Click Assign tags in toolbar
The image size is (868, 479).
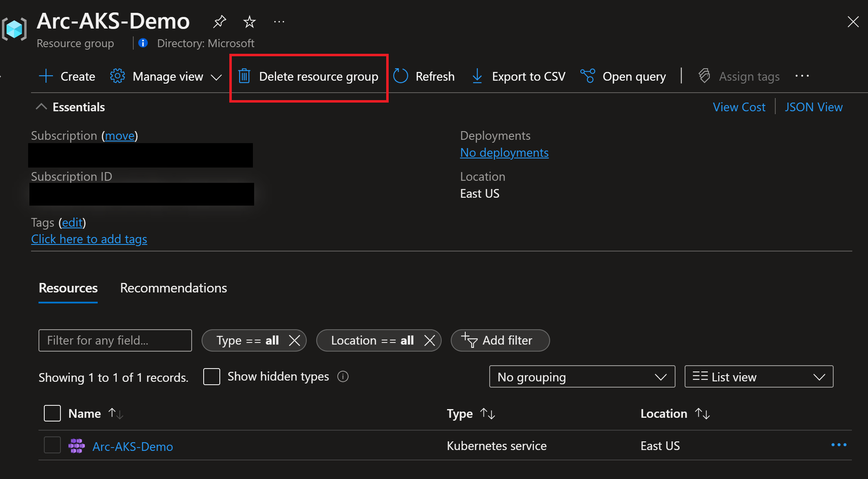739,77
